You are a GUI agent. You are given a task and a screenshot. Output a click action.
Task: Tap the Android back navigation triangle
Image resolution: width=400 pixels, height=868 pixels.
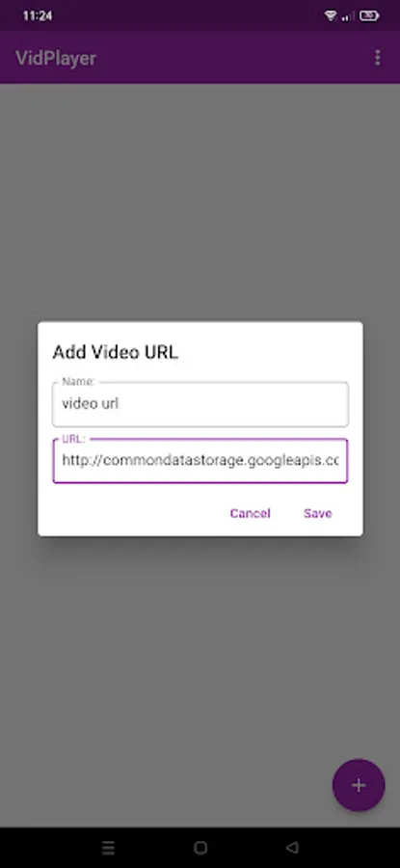coord(293,847)
